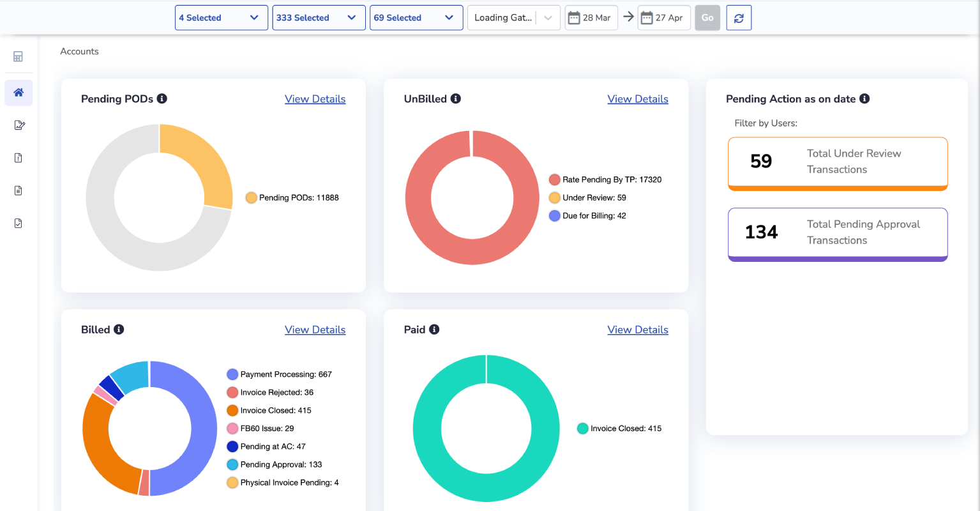Image resolution: width=980 pixels, height=511 pixels.
Task: Click the info icon beside Paid
Action: [434, 329]
